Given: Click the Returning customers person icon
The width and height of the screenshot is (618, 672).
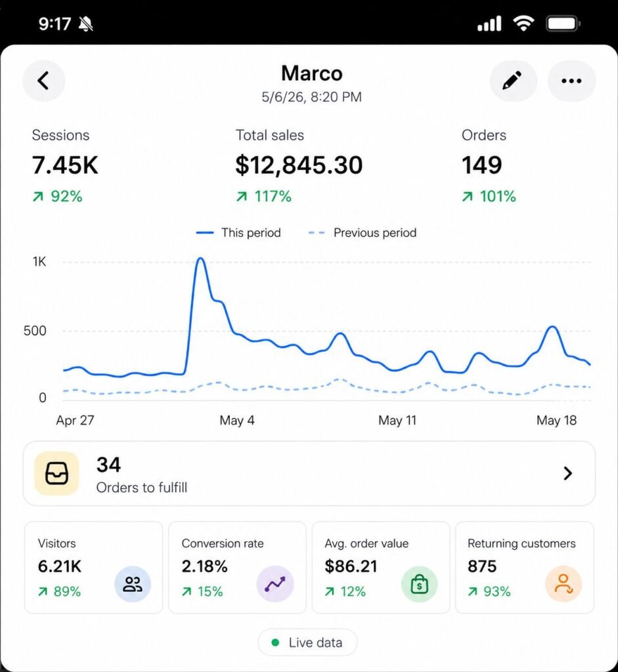Looking at the screenshot, I should click(x=563, y=583).
